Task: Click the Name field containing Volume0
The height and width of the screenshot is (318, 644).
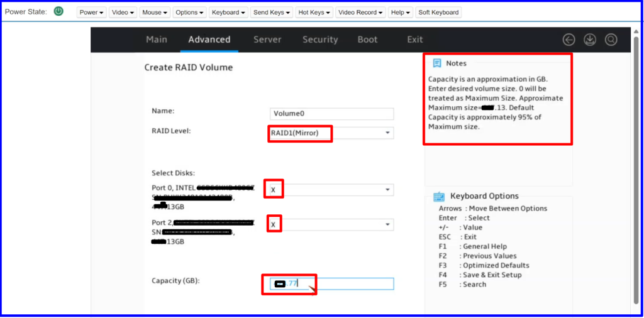Action: coord(332,114)
